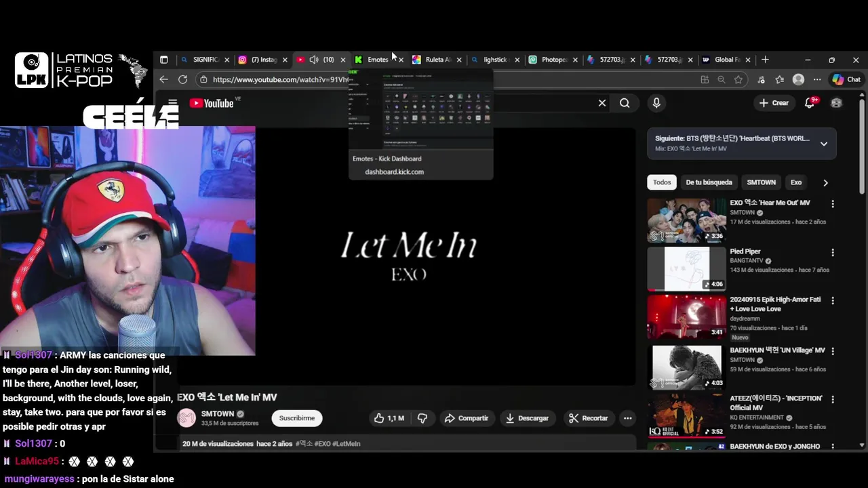Open options for Epik High video
Viewport: 868px width, 488px height.
coord(833,300)
